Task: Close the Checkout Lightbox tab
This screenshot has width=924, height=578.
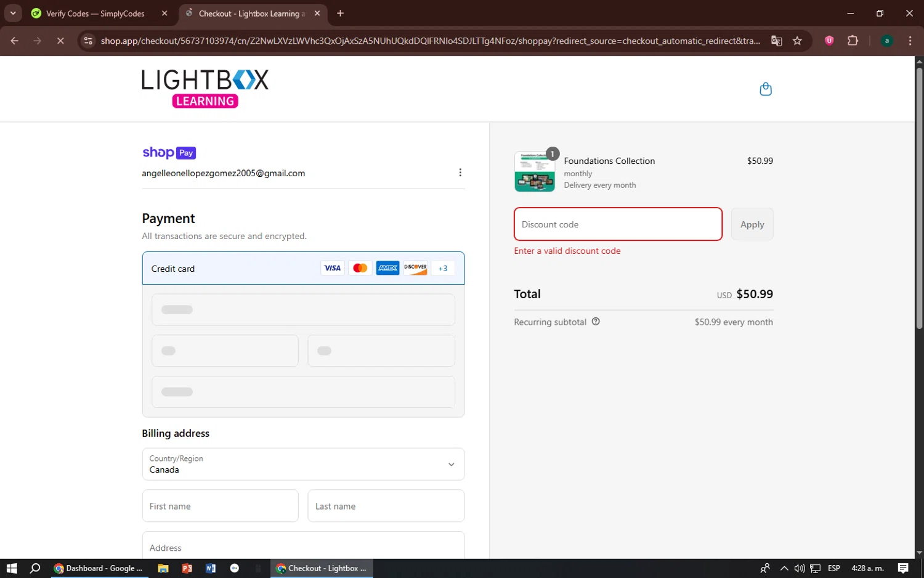Action: coord(317,13)
